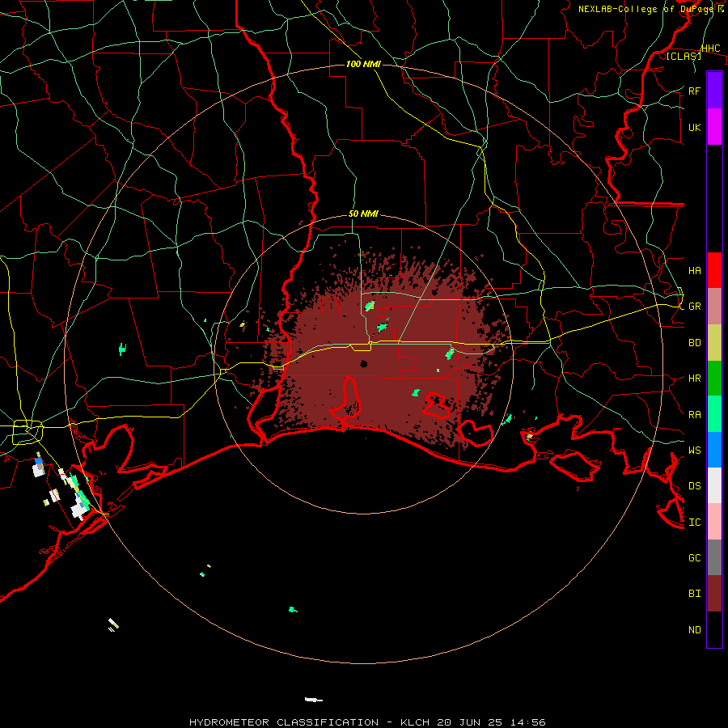Click the UK legend label
Screen dimensions: 728x728
[694, 127]
